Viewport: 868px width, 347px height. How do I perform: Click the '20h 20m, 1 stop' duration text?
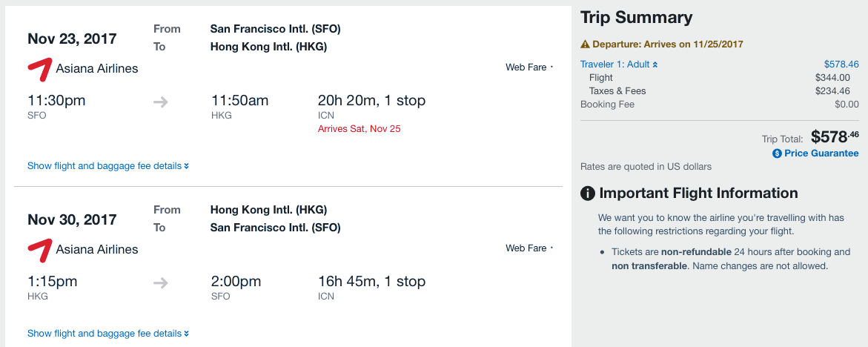(x=371, y=100)
